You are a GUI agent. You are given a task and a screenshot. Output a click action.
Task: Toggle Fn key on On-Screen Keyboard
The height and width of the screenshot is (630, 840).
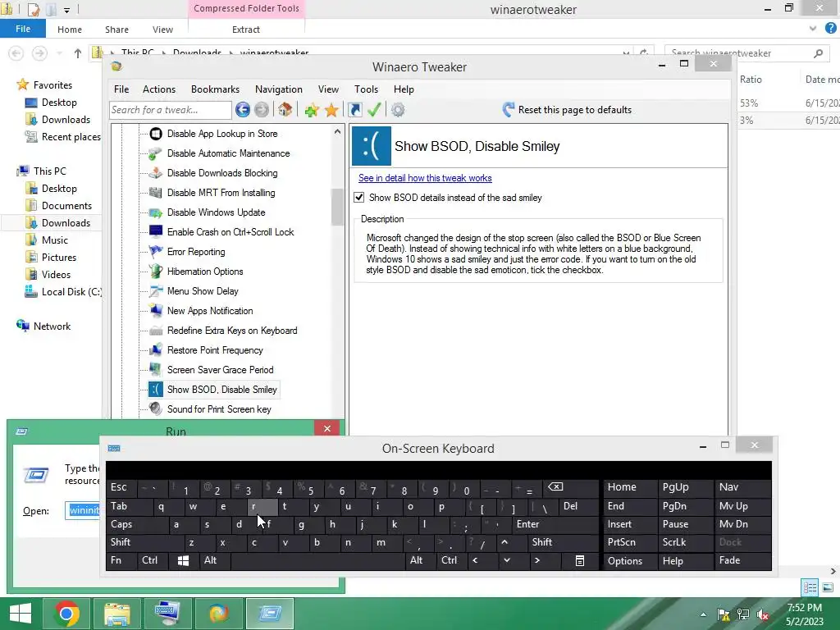[121, 560]
